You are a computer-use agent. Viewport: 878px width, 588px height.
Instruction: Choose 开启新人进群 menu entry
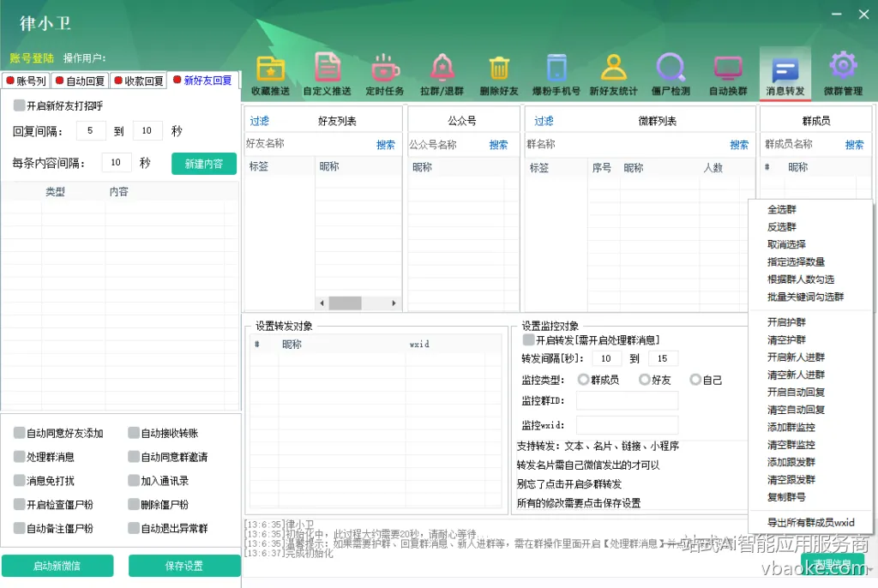(x=796, y=357)
